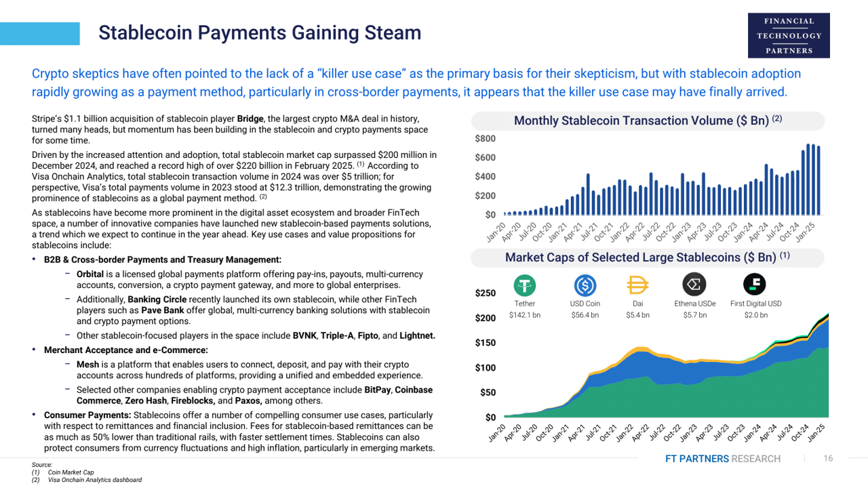This screenshot has width=868, height=488.
Task: Click the Tether logo icon
Action: click(524, 285)
